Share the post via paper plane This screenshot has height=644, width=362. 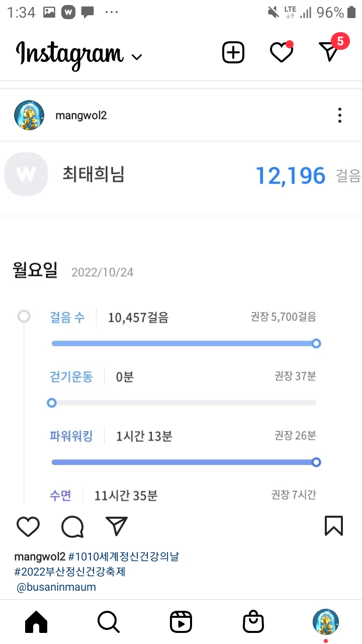point(117,526)
